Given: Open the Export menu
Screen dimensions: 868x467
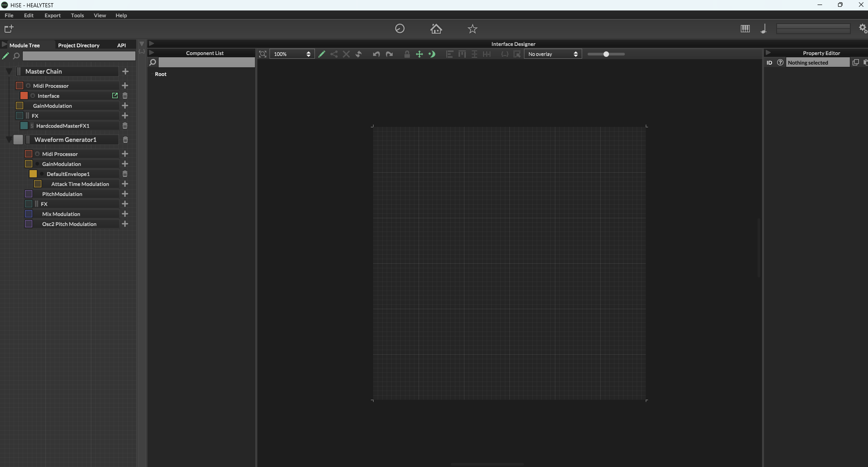Looking at the screenshot, I should tap(53, 15).
